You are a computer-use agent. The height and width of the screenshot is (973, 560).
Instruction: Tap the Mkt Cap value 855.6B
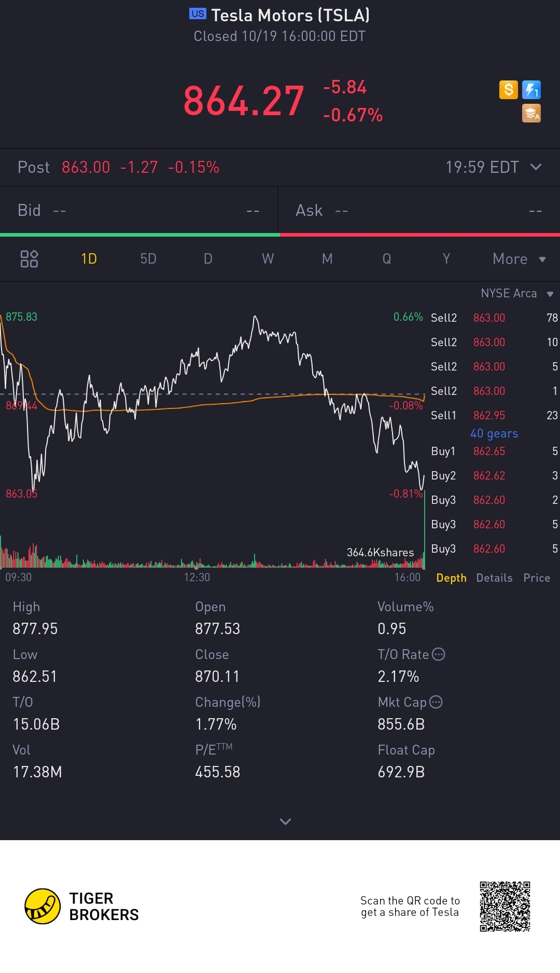coord(401,724)
